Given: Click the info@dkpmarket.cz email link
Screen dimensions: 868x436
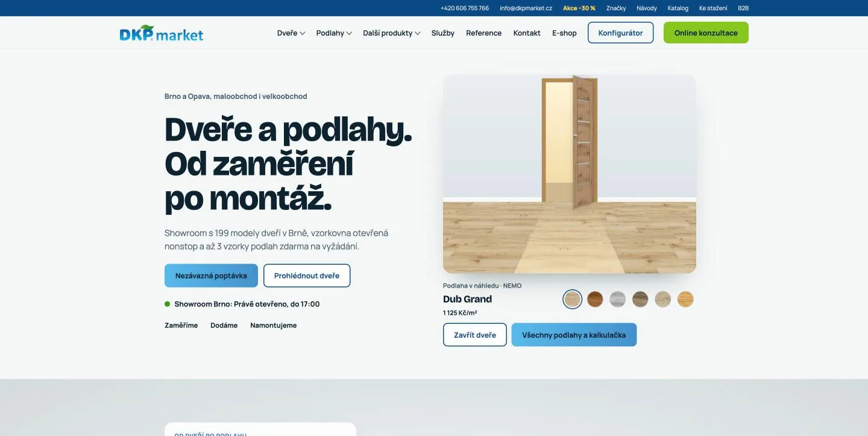Looking at the screenshot, I should pos(526,8).
